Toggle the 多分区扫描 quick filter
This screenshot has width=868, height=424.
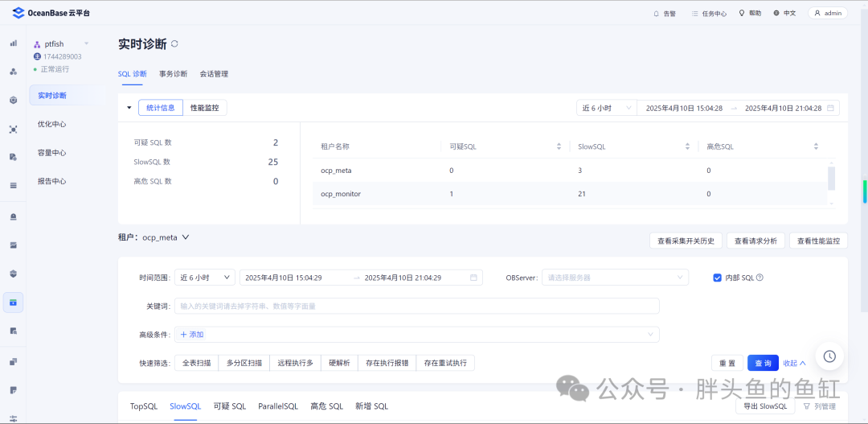point(244,363)
